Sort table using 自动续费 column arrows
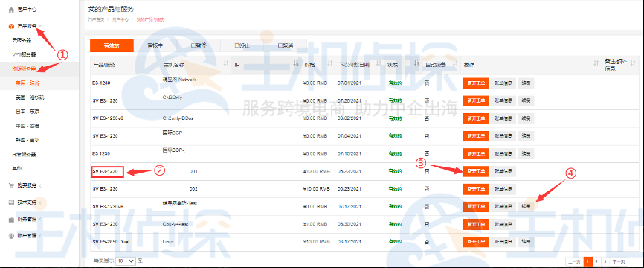The width and height of the screenshot is (644, 268). tap(454, 63)
